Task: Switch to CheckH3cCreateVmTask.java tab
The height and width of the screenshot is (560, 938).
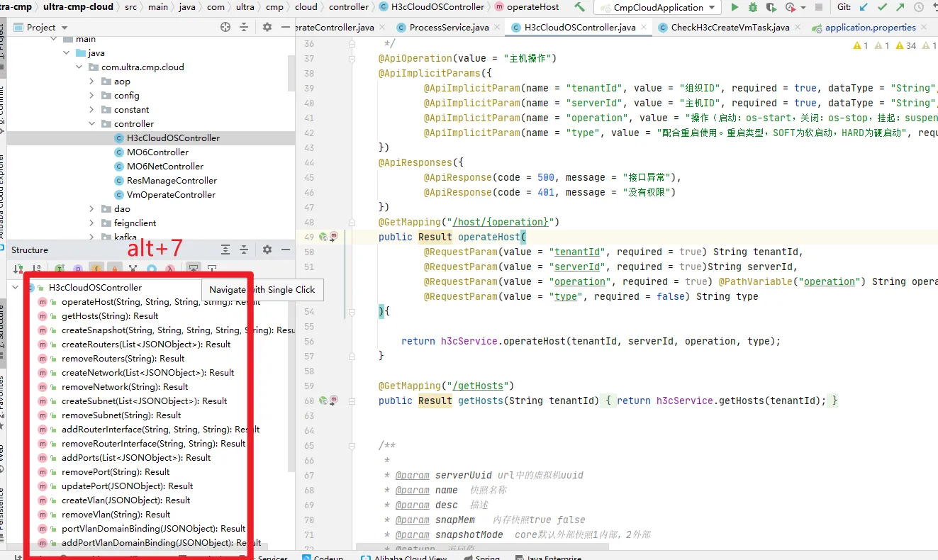Action: (x=730, y=28)
